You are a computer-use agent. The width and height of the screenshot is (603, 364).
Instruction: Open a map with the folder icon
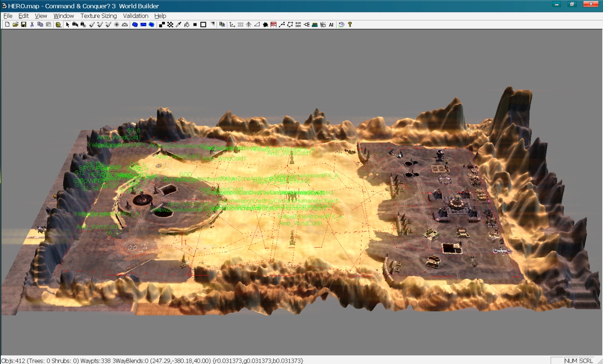(x=16, y=25)
